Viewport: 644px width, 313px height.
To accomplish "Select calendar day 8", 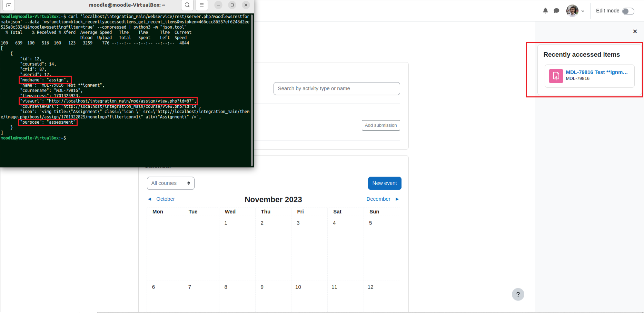I will (226, 287).
